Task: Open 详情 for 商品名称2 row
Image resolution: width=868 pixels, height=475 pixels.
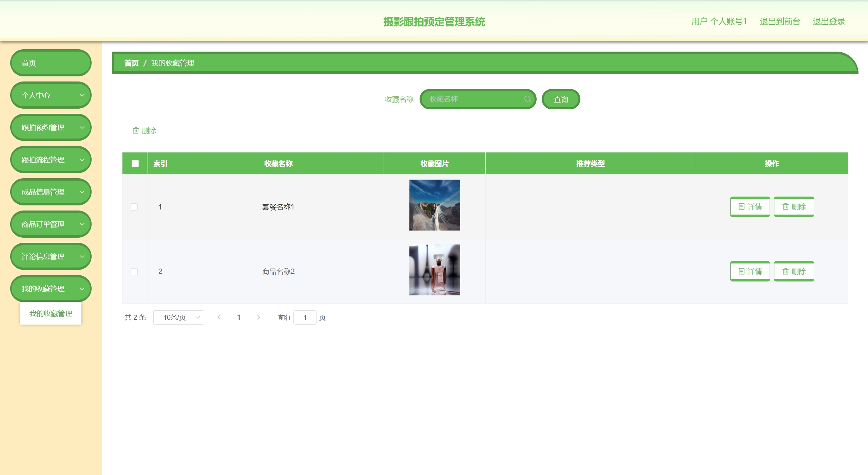Action: [750, 271]
